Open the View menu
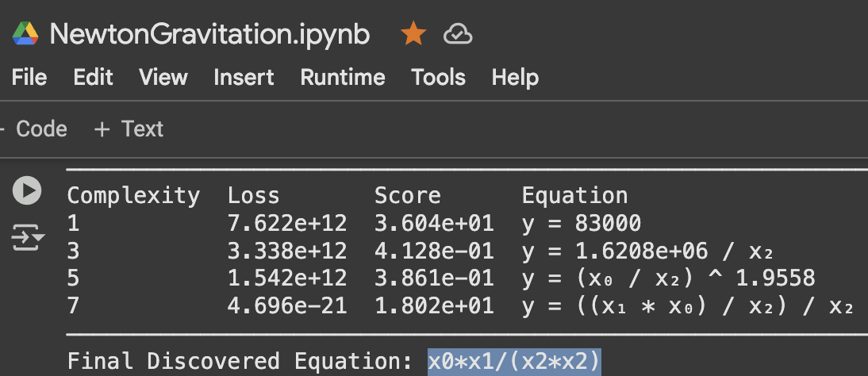Viewport: 868px width, 376px height. tap(163, 77)
